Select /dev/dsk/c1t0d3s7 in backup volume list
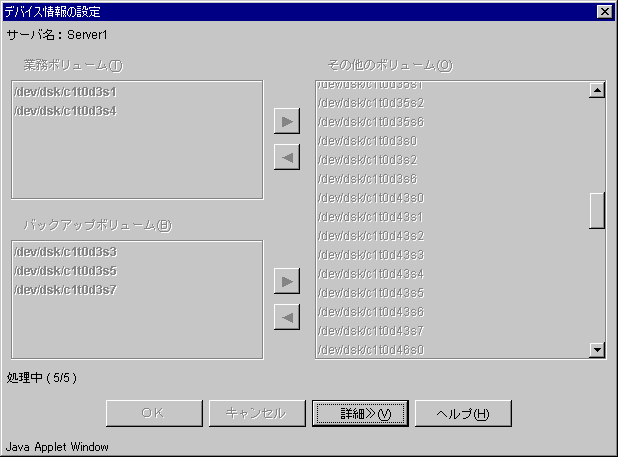This screenshot has width=618, height=457. pos(65,290)
